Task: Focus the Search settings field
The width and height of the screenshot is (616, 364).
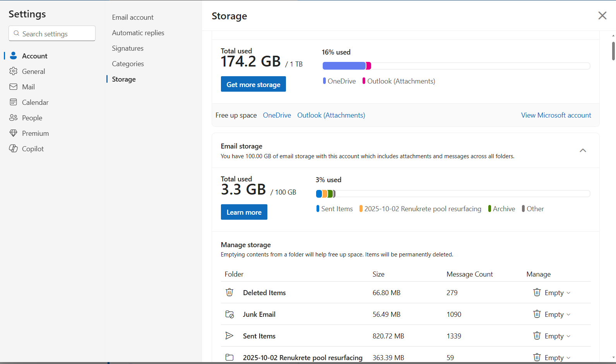Action: (52, 33)
